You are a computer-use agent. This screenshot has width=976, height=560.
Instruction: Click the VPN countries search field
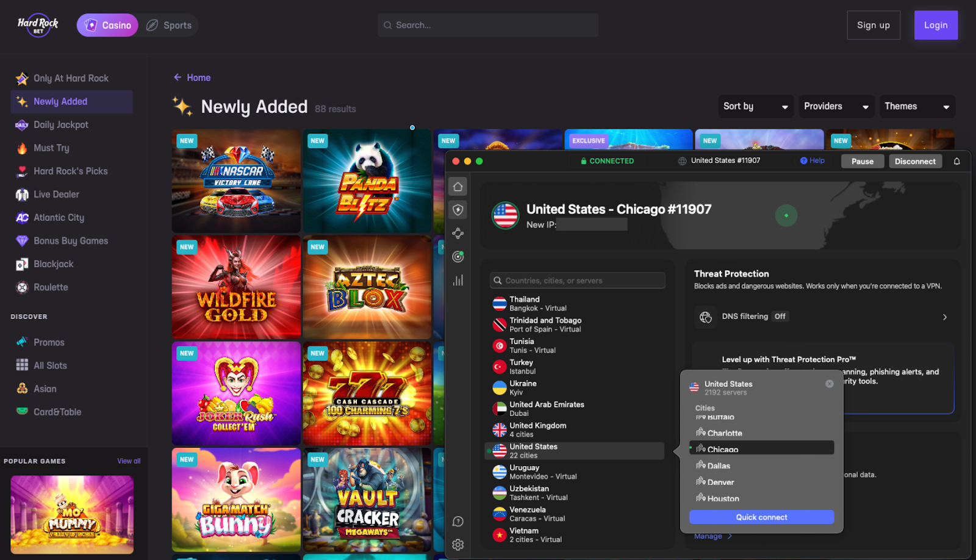(577, 281)
